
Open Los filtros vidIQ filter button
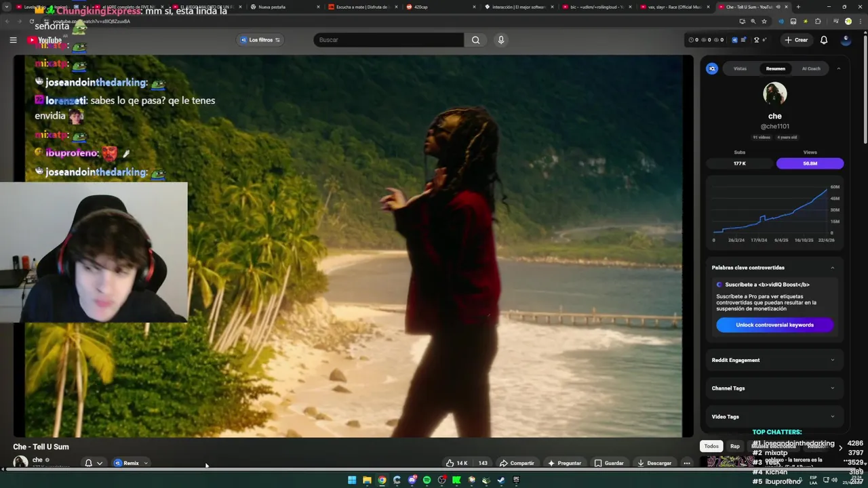(260, 40)
